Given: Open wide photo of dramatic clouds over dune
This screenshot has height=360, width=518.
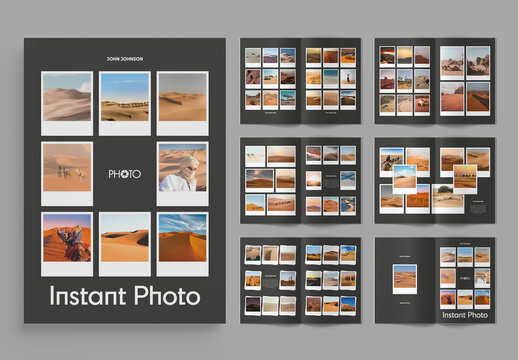Looking at the screenshot, I should (x=260, y=180).
